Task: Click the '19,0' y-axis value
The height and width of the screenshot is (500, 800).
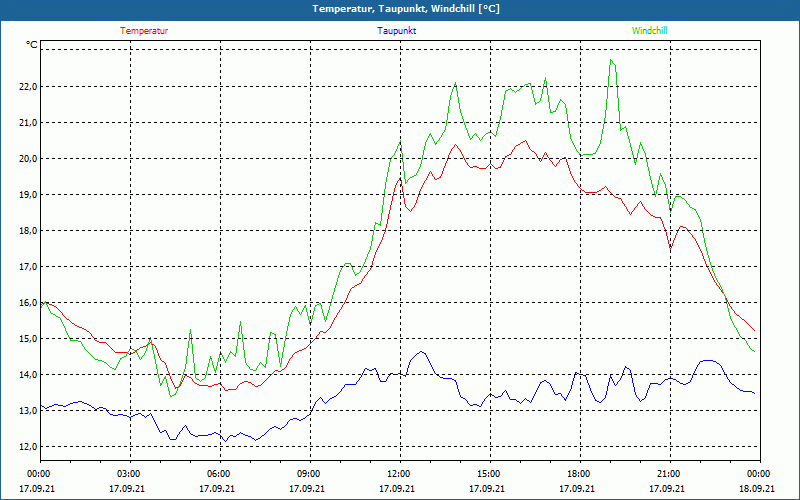Action: point(28,195)
